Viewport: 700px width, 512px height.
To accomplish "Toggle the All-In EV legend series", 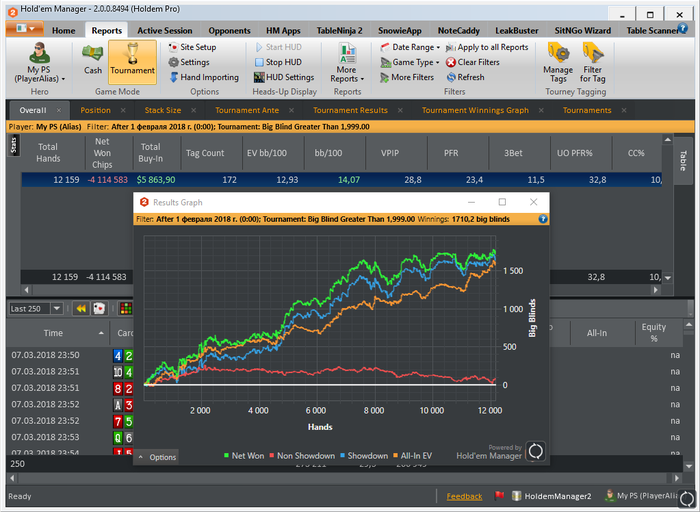I will pyautogui.click(x=412, y=456).
